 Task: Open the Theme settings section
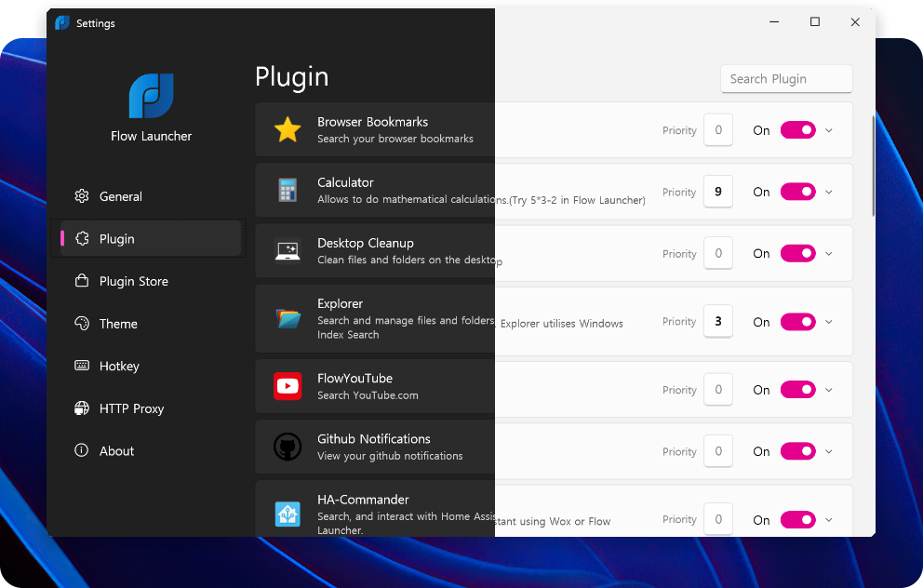tap(117, 323)
